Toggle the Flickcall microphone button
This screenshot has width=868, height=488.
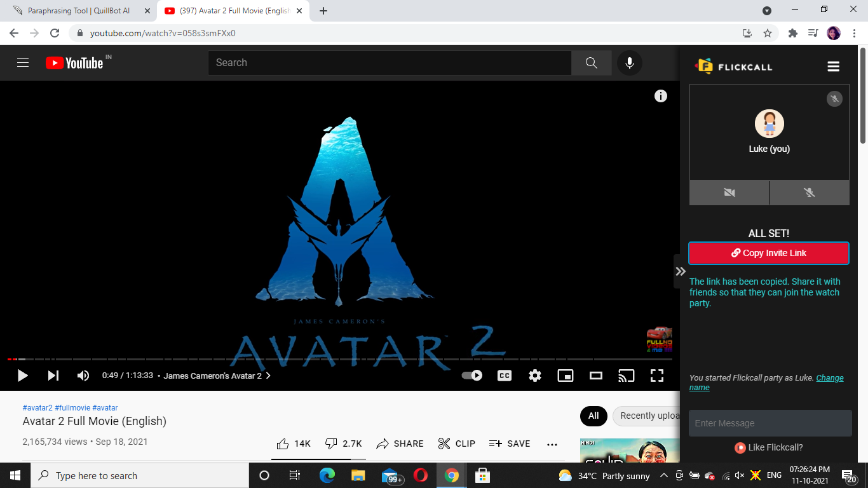point(810,193)
